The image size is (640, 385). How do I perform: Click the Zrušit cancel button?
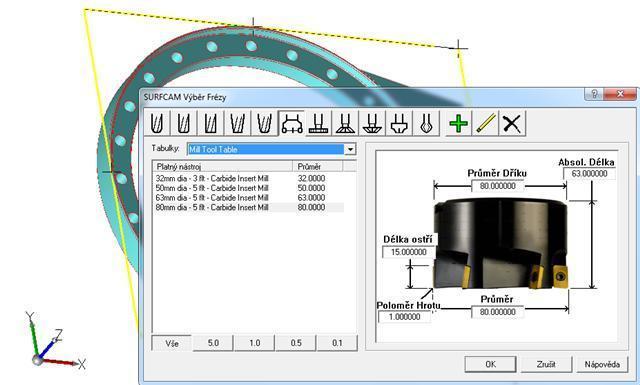click(x=546, y=364)
